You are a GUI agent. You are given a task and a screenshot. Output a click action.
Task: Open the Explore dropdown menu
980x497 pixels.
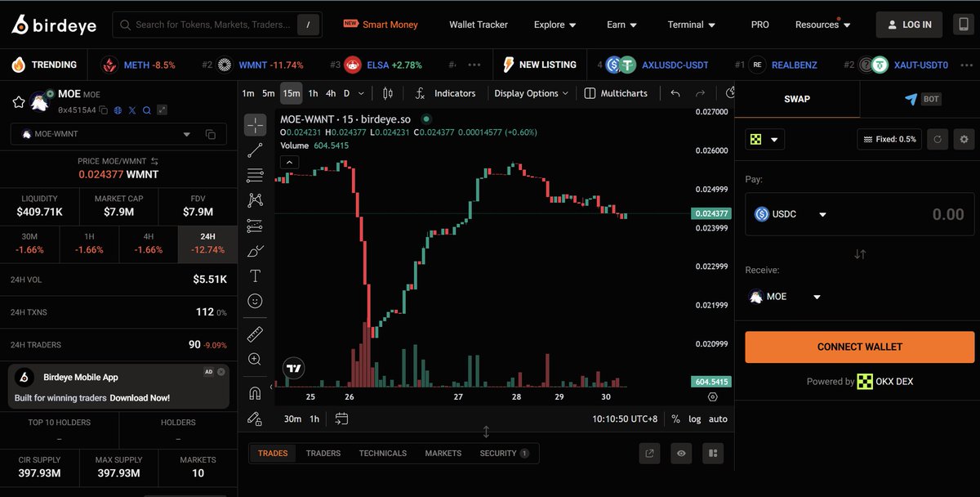[x=555, y=25]
